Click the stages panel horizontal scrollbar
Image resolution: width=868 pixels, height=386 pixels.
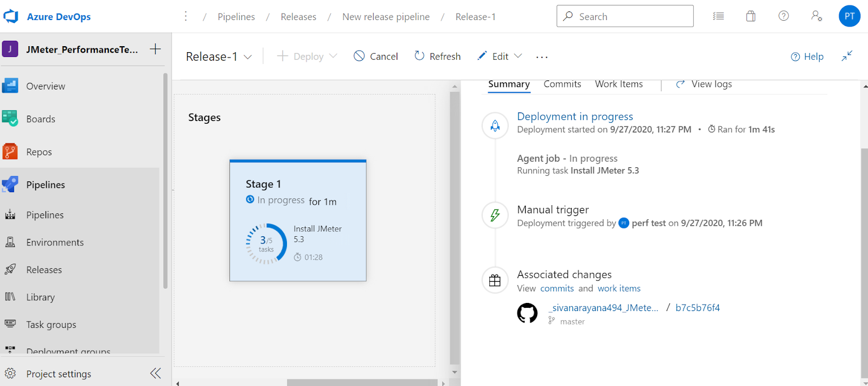pos(362,383)
